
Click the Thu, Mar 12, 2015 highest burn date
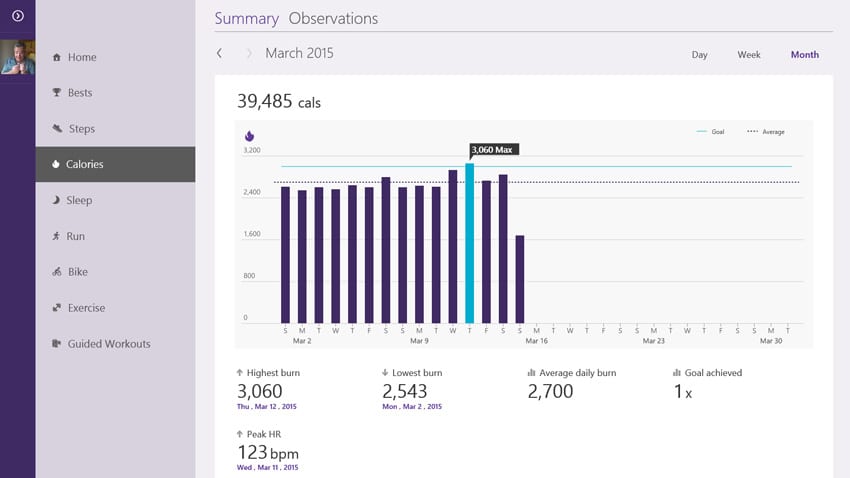266,407
